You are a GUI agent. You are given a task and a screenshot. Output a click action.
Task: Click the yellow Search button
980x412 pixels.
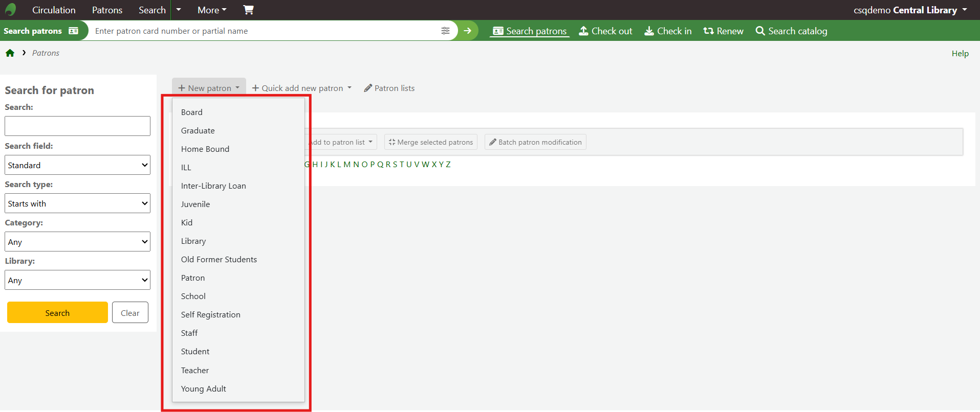[57, 312]
